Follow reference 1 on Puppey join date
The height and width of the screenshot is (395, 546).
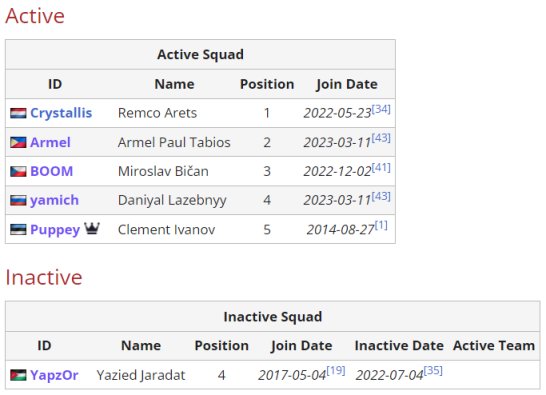(x=381, y=226)
